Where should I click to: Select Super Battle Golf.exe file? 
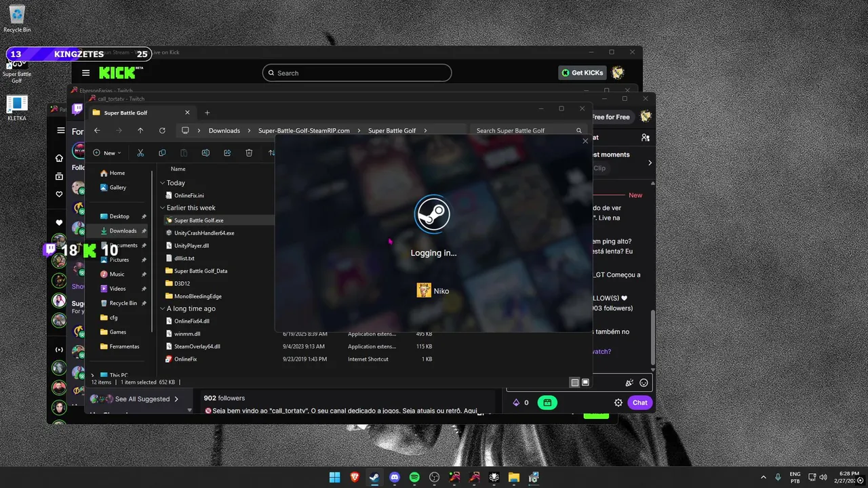(x=199, y=220)
